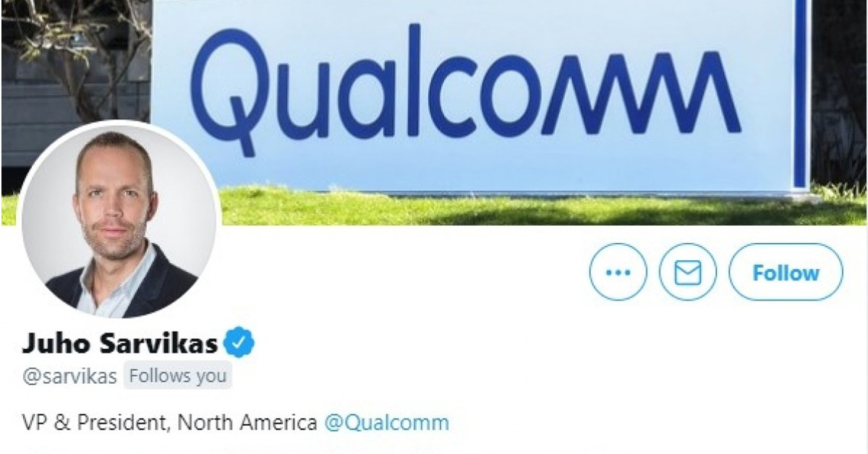This screenshot has height=454, width=868.
Task: Open Juho Sarvikas's circular profile photo
Action: (119, 220)
